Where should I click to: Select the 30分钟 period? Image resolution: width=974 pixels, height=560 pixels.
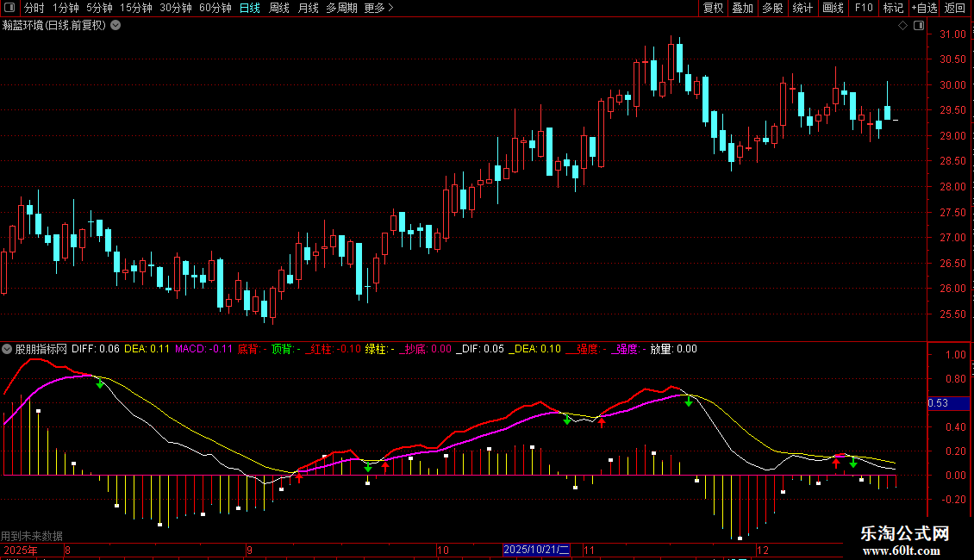coord(176,8)
